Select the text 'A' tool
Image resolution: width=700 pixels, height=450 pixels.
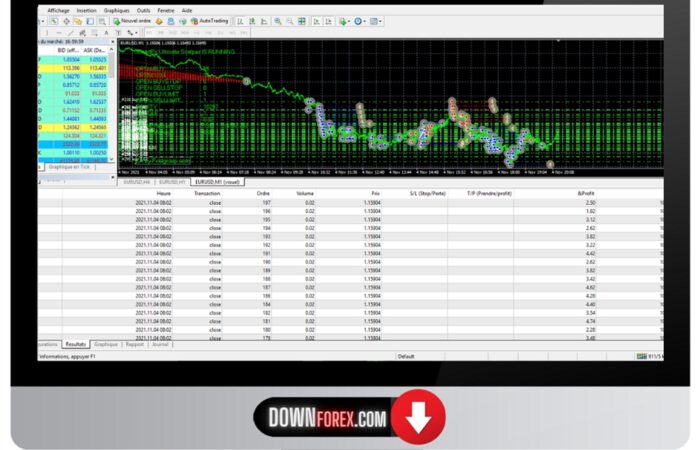(106, 33)
